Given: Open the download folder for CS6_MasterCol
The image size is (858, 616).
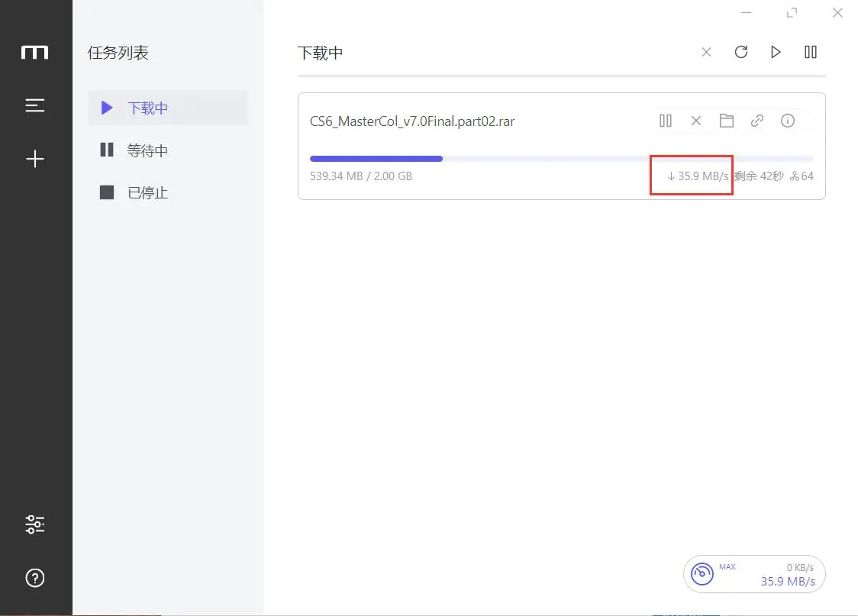Looking at the screenshot, I should coord(726,121).
